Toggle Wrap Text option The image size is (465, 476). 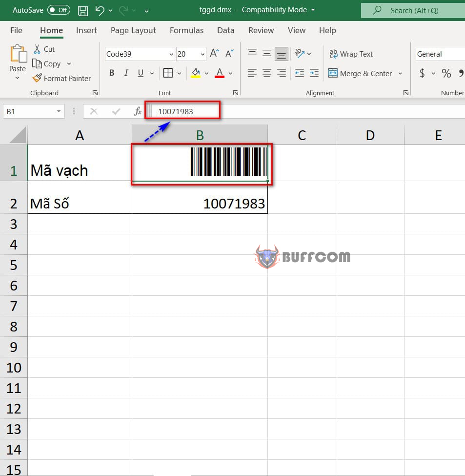click(x=351, y=54)
